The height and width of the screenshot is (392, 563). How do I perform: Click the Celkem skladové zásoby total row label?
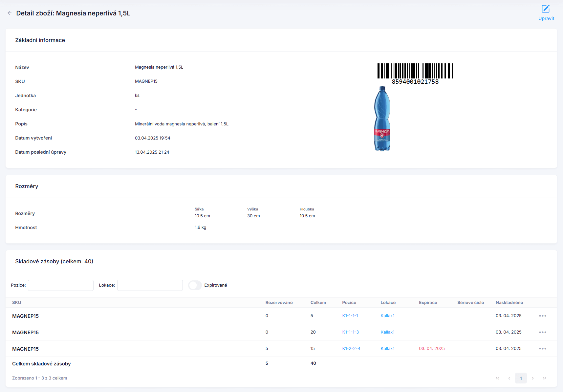tap(41, 364)
